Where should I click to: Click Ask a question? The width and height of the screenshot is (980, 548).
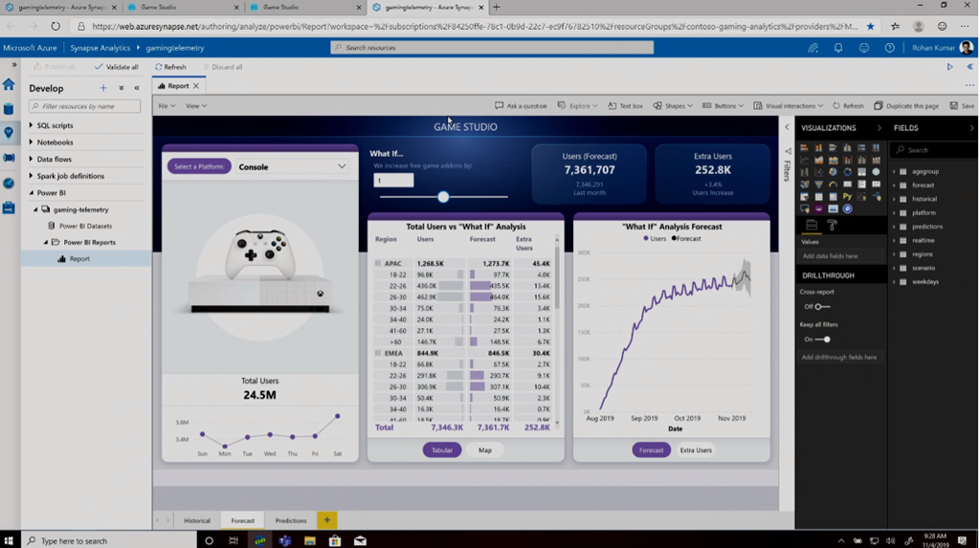tap(521, 106)
